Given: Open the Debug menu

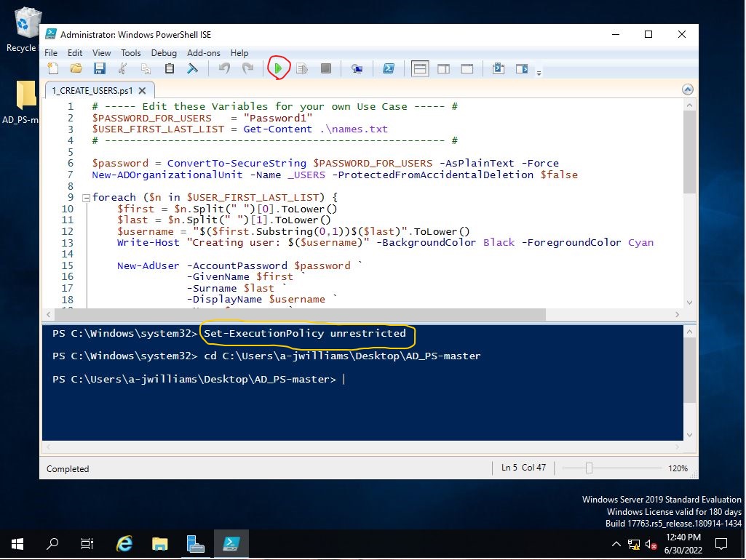Looking at the screenshot, I should coord(164,53).
